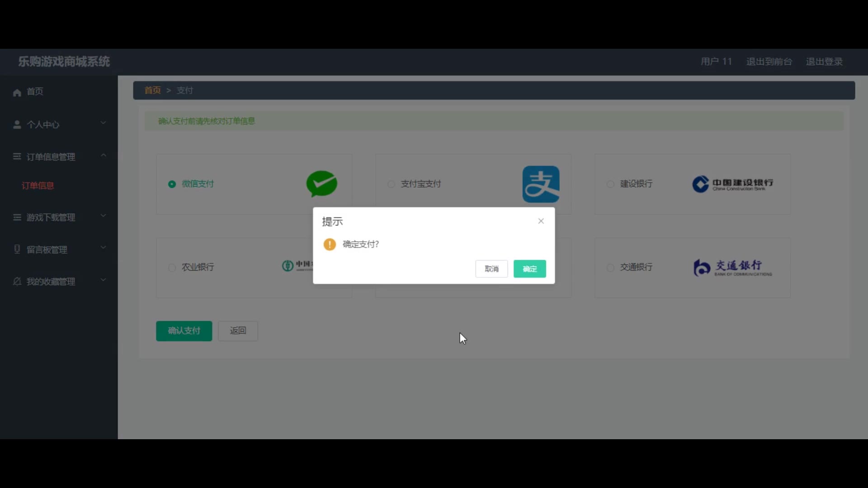Open 订单信息 submenu item
This screenshot has height=488, width=868.
[x=59, y=186]
